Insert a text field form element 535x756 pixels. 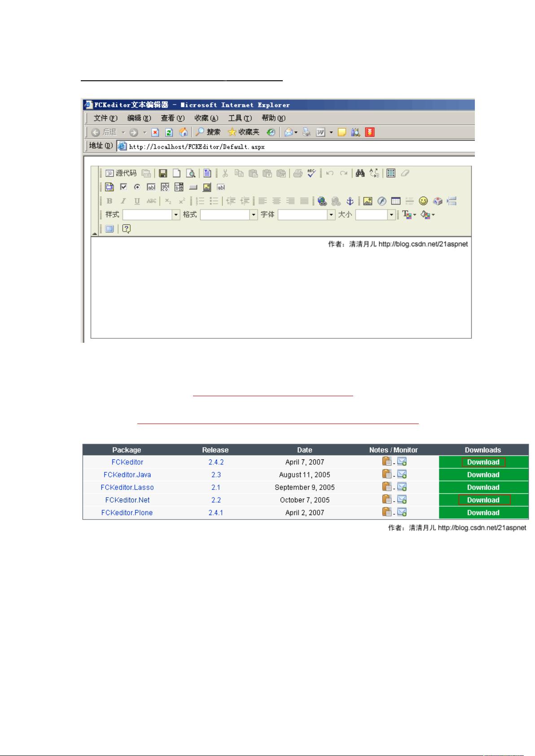point(151,187)
